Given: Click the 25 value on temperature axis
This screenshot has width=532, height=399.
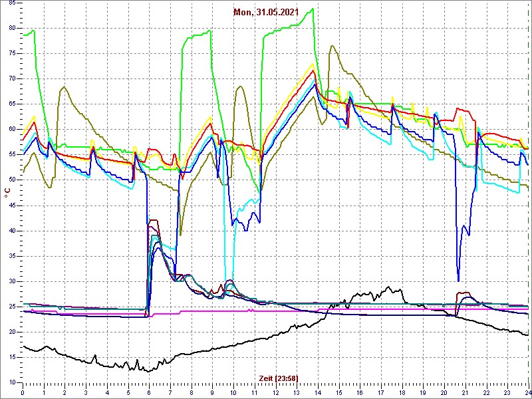Looking at the screenshot, I should [x=13, y=307].
